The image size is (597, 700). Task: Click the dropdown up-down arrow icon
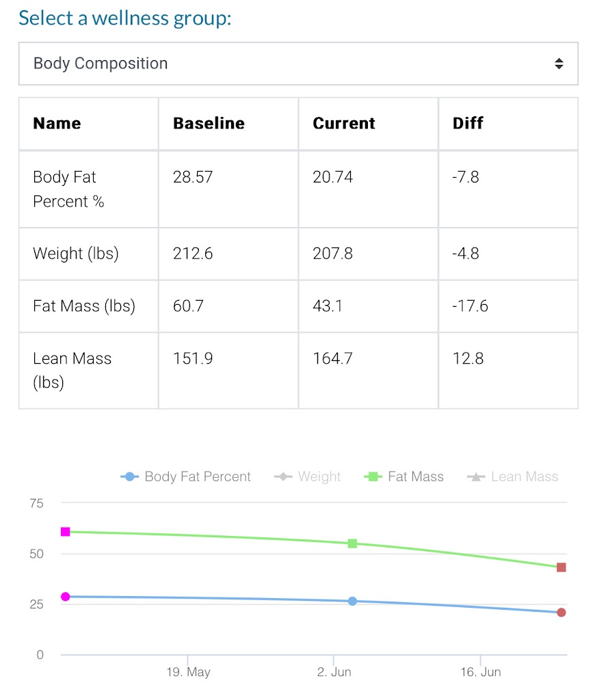click(x=559, y=64)
